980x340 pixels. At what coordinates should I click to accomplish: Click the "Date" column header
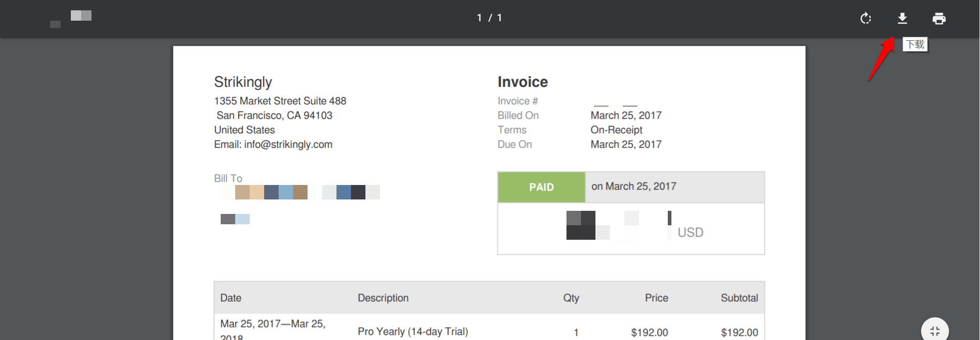click(x=231, y=298)
